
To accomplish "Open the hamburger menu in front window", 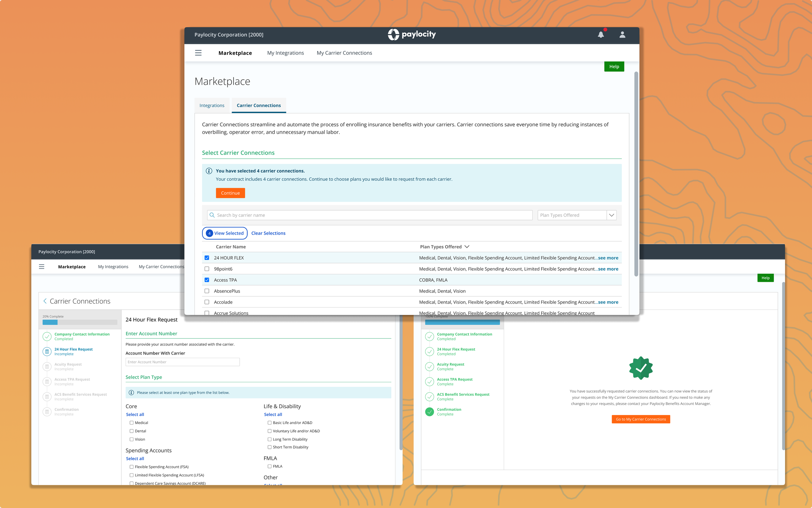I will (x=198, y=53).
